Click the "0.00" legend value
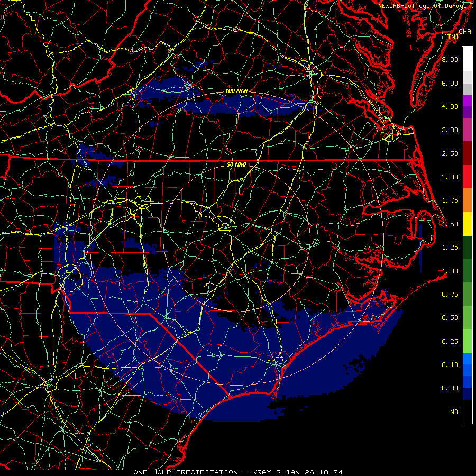This screenshot has height=476, width=476. coord(450,388)
